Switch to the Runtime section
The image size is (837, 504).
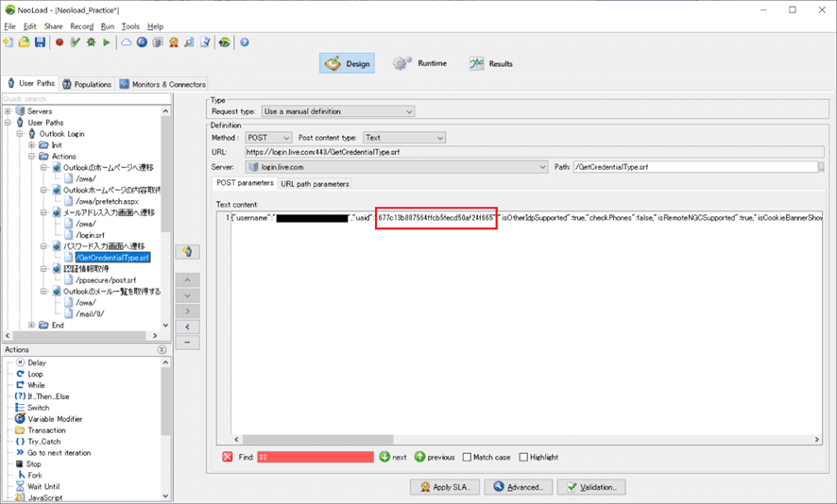(x=420, y=63)
